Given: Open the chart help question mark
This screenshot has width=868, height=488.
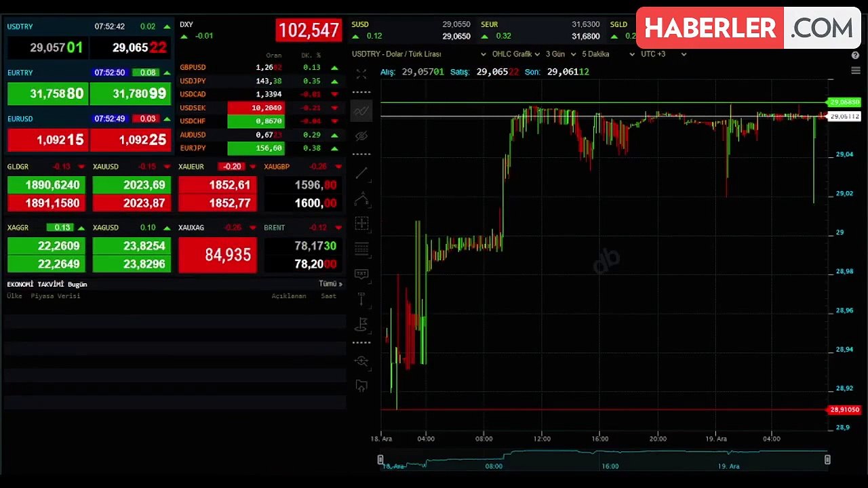Looking at the screenshot, I should (x=855, y=55).
